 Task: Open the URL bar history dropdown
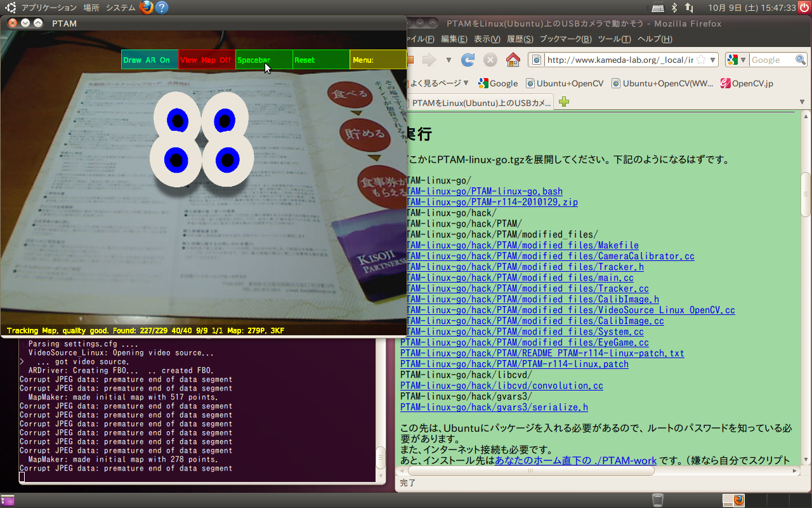(x=713, y=60)
